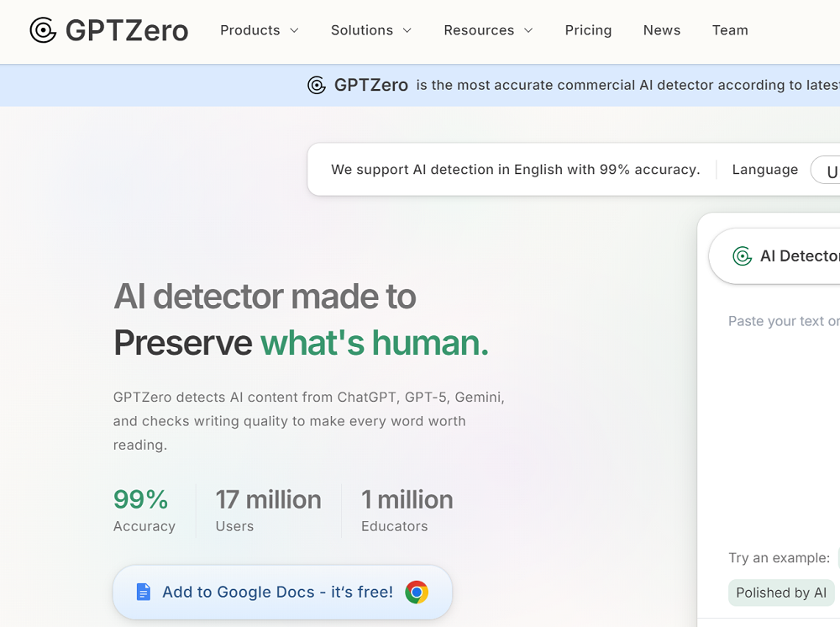Viewport: 840px width, 627px height.
Task: Open the Resources dropdown menu
Action: click(x=487, y=30)
